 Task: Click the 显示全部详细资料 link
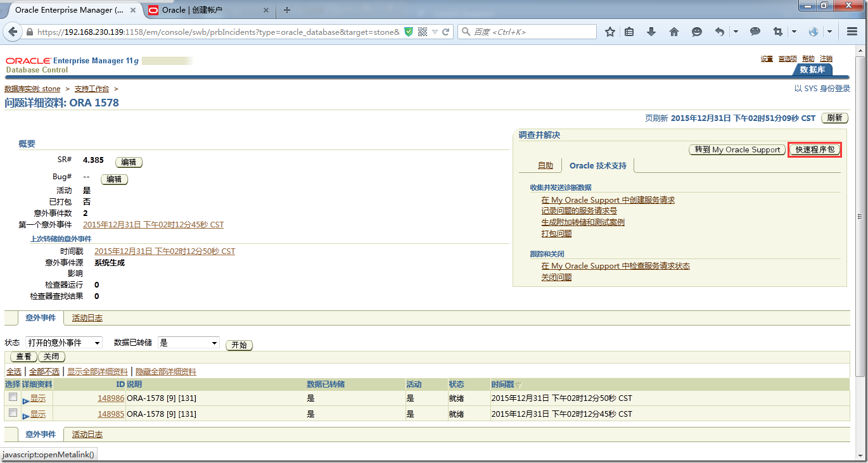(98, 372)
